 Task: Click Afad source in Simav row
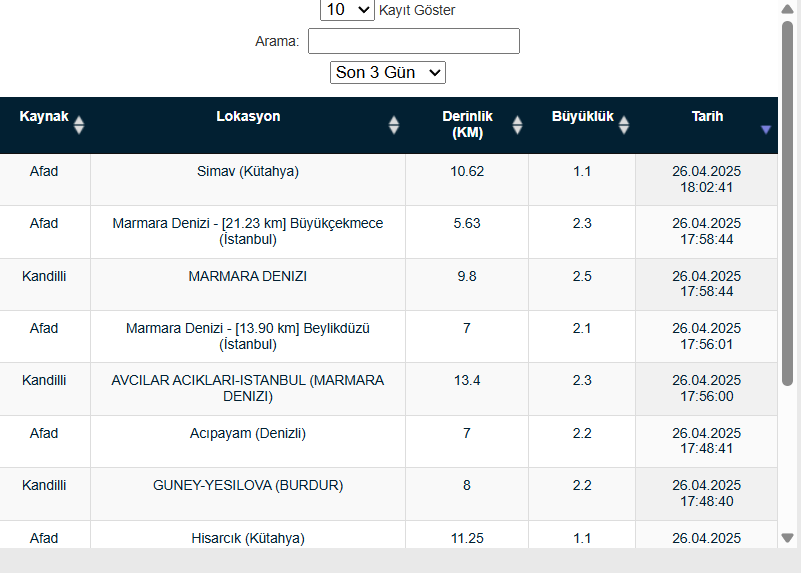pyautogui.click(x=44, y=172)
